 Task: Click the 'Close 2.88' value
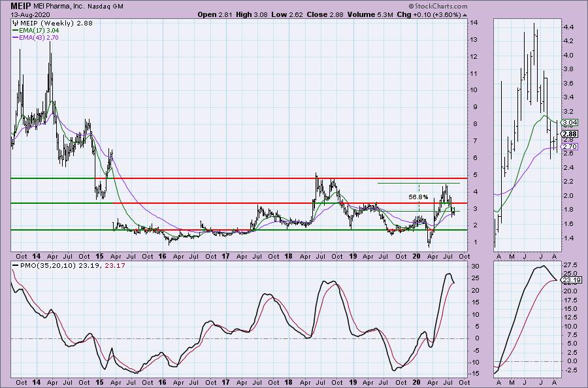click(325, 14)
